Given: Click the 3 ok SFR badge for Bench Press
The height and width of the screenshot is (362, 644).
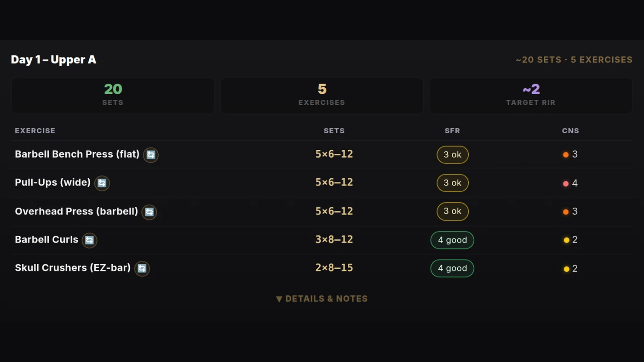Looking at the screenshot, I should 453,155.
